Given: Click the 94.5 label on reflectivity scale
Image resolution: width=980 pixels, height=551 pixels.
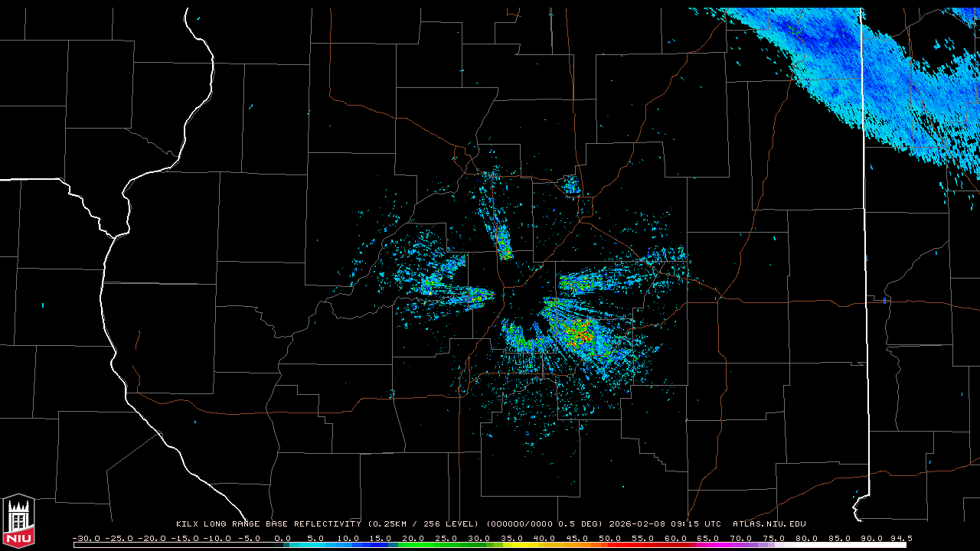Looking at the screenshot, I should [900, 538].
